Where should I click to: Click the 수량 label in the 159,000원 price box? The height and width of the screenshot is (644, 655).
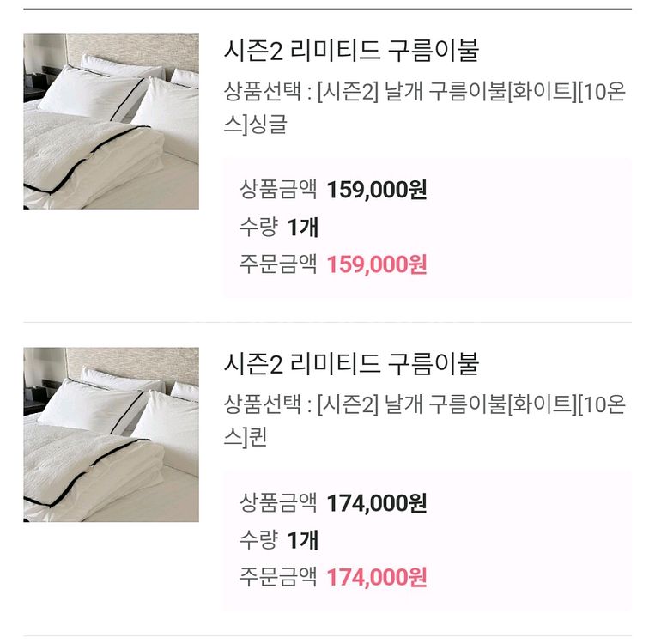[258, 227]
